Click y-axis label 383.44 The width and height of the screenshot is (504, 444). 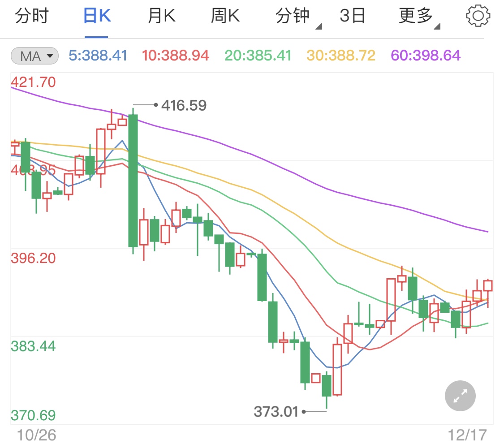coord(33,346)
